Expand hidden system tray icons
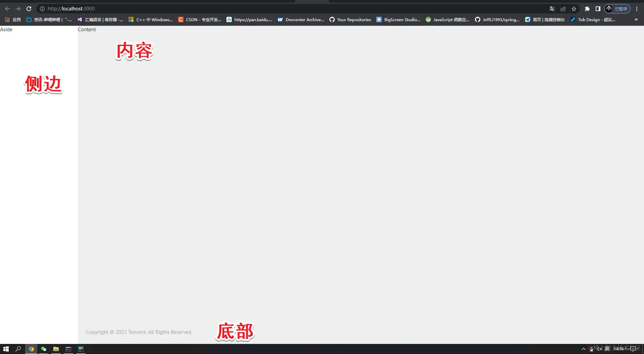This screenshot has height=354, width=644. (x=583, y=349)
